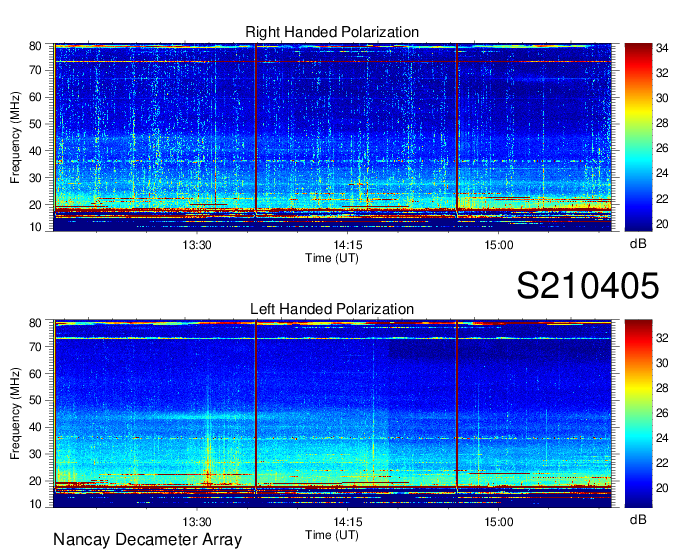Click "Time (UT)" under the Left Handed plot
The width and height of the screenshot is (680, 552).
tap(332, 535)
